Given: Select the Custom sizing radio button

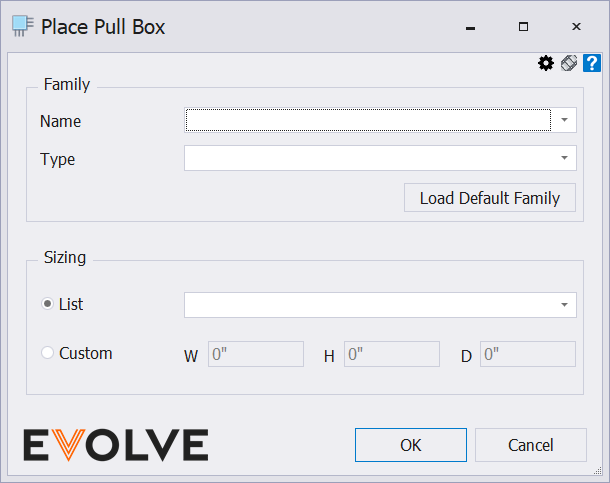Looking at the screenshot, I should 47,353.
